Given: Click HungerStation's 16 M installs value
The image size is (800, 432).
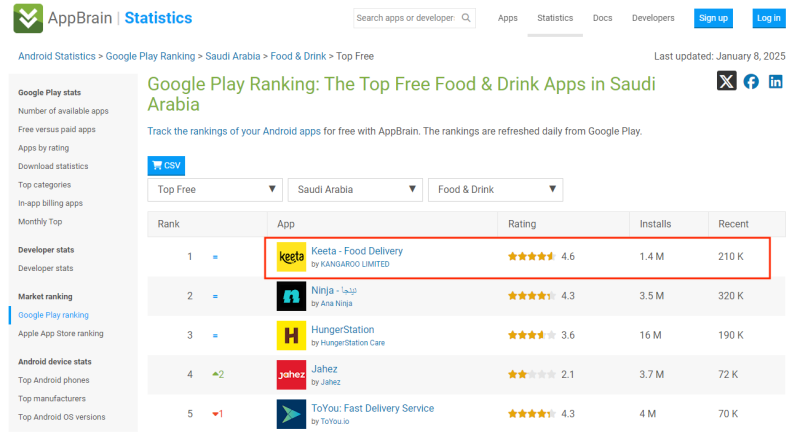Looking at the screenshot, I should [650, 335].
